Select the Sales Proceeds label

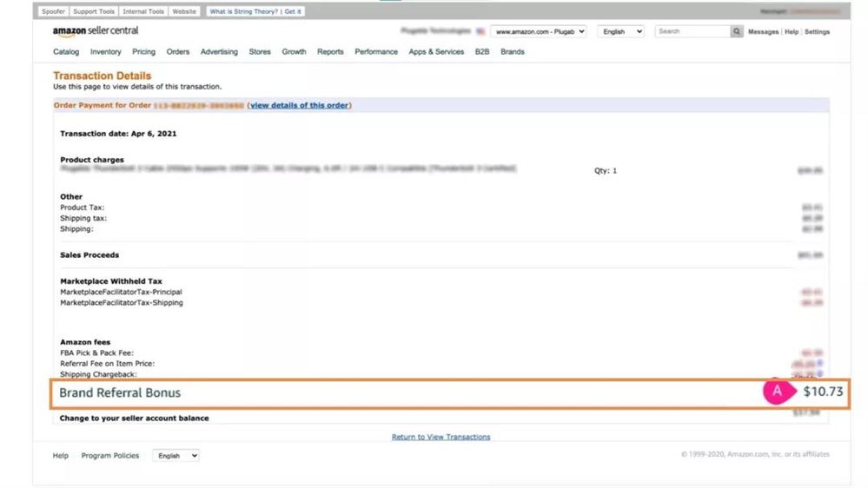pyautogui.click(x=89, y=255)
